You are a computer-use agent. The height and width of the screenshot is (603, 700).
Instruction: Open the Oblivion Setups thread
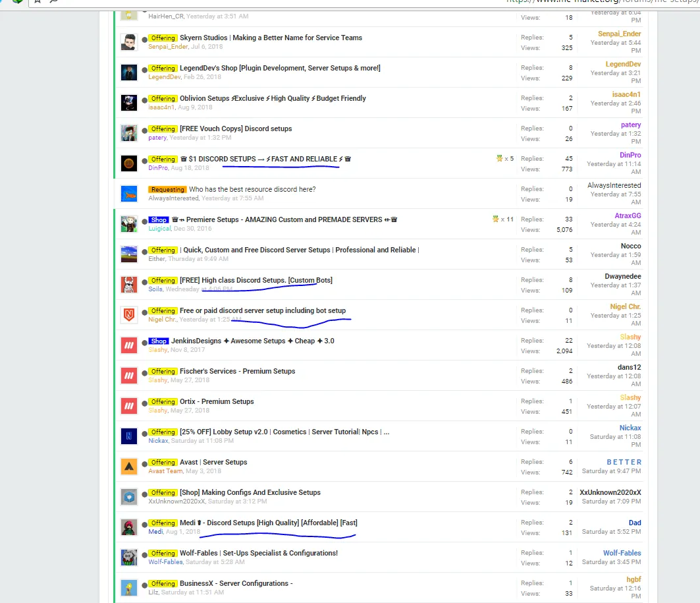pyautogui.click(x=273, y=98)
